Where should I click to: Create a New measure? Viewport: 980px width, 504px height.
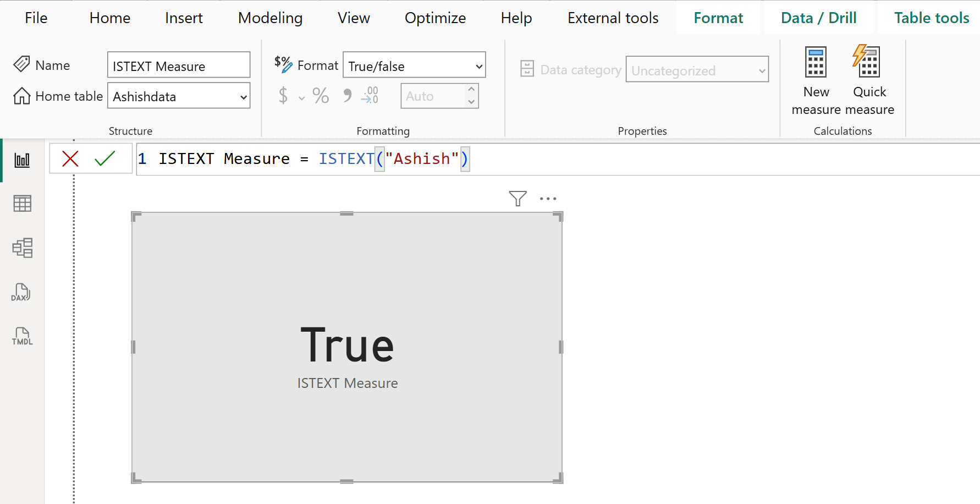pos(816,80)
